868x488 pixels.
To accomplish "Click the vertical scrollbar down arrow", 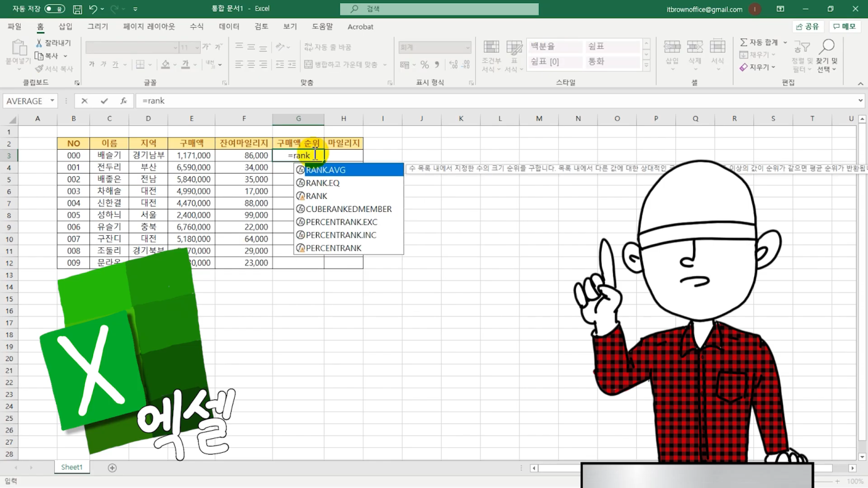I will pyautogui.click(x=862, y=457).
